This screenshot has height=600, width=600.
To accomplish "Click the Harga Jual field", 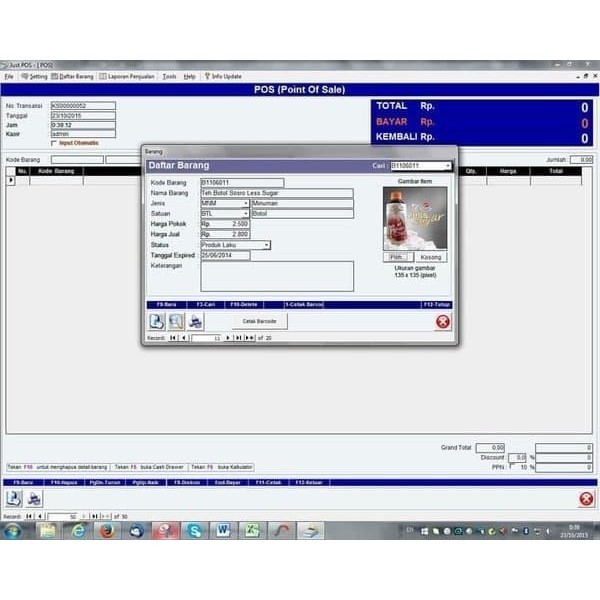I will coord(225,234).
